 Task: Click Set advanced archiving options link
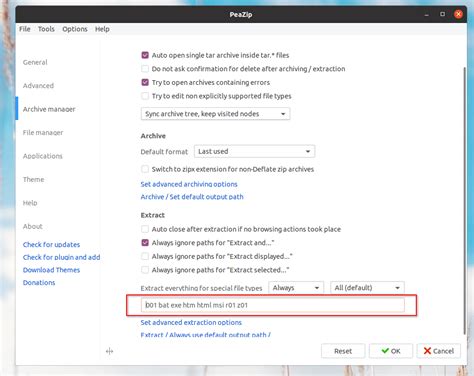pos(189,184)
